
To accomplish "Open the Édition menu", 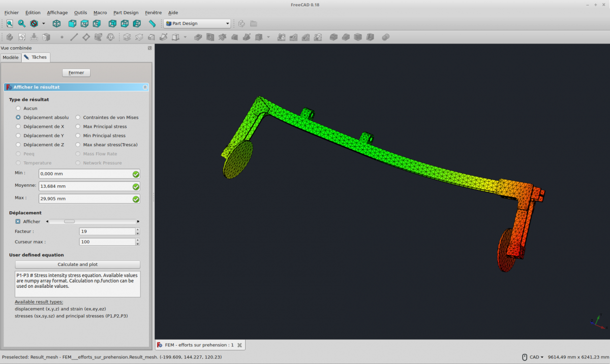I will click(33, 12).
